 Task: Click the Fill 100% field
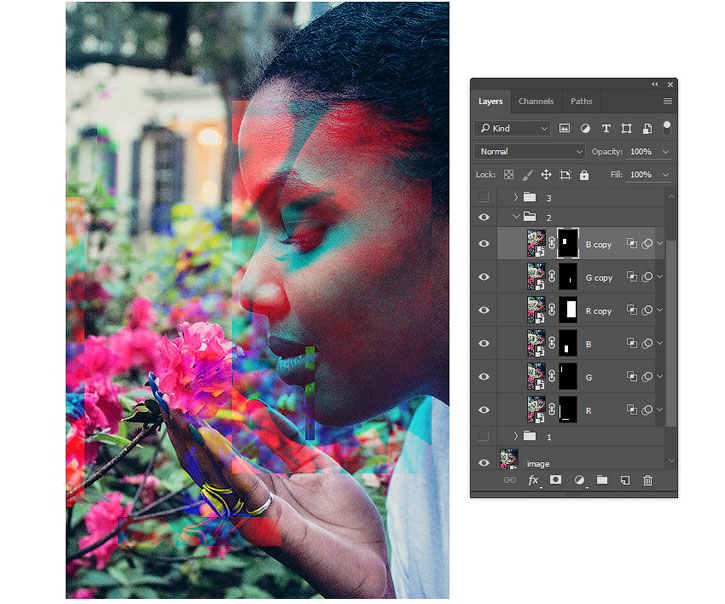click(x=641, y=174)
